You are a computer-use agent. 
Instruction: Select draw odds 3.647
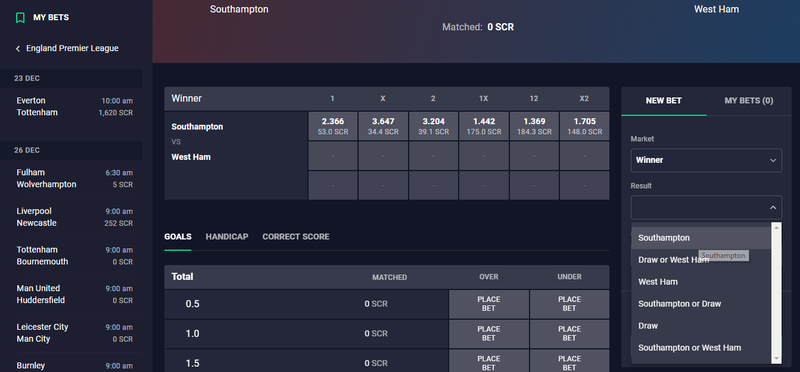(x=383, y=126)
